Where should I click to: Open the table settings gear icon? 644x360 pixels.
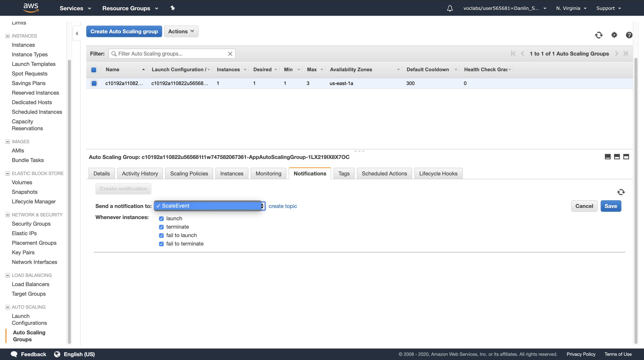614,35
